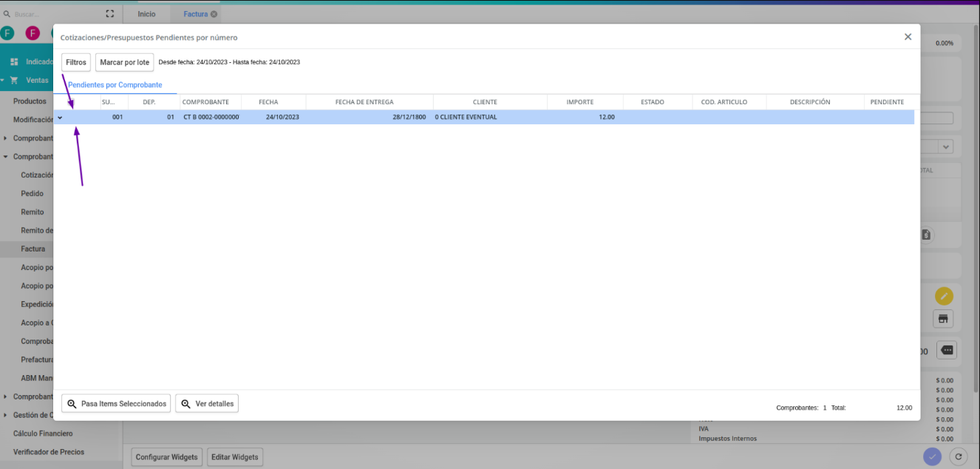Open the Filtros button
Screen dimensions: 980x469
(x=76, y=62)
